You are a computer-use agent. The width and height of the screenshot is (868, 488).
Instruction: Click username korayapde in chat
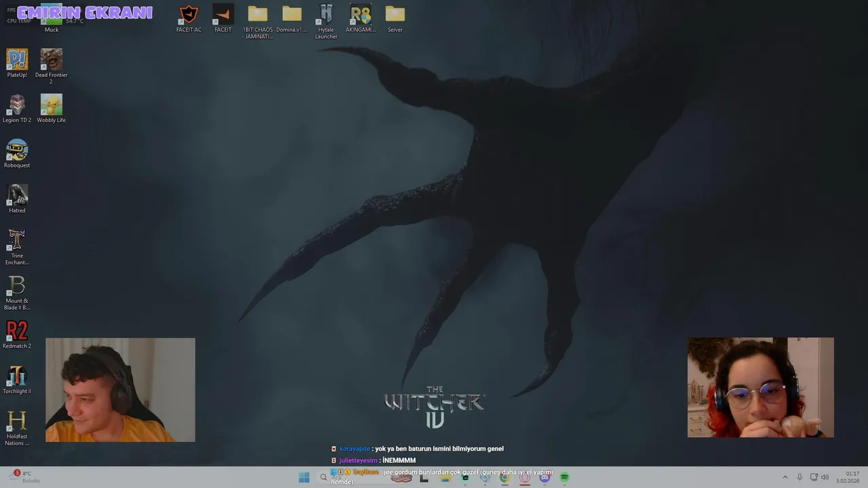coord(355,449)
